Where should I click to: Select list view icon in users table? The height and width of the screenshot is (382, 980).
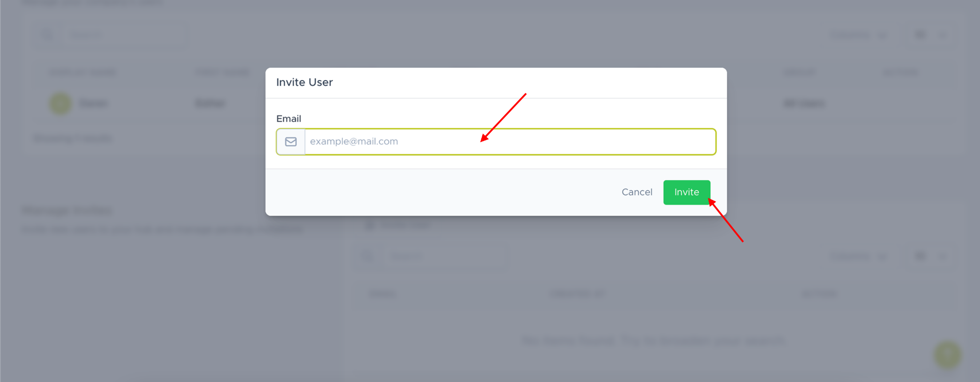point(943,35)
